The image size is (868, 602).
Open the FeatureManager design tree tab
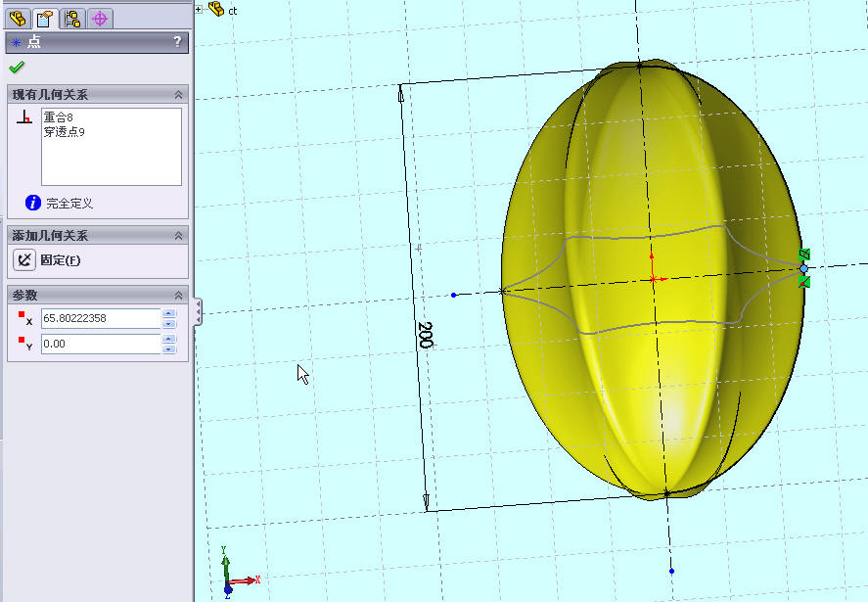19,19
